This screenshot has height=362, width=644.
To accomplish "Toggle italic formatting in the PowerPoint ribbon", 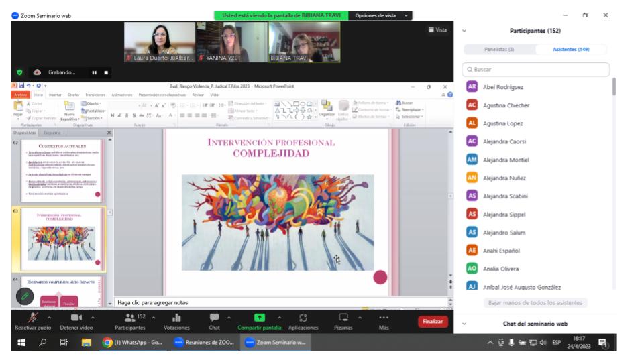I will (119, 116).
